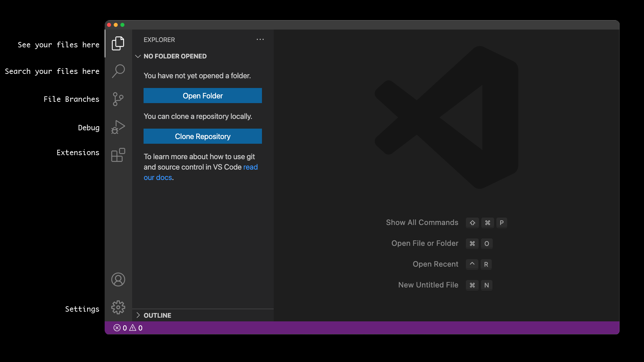Open the Source Control branch icon

click(x=118, y=99)
